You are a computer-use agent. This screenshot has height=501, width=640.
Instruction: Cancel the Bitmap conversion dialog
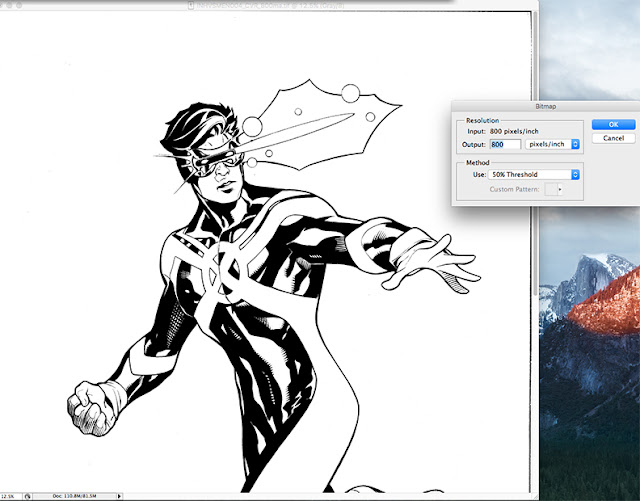click(613, 138)
